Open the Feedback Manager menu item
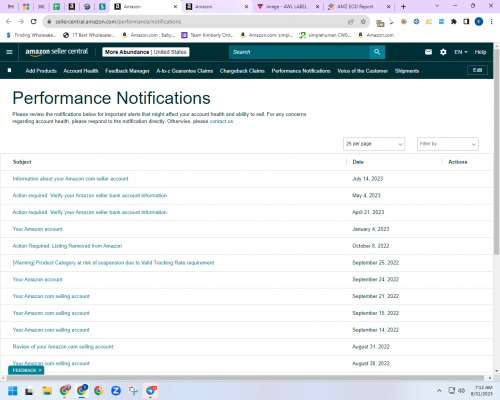 [x=127, y=71]
